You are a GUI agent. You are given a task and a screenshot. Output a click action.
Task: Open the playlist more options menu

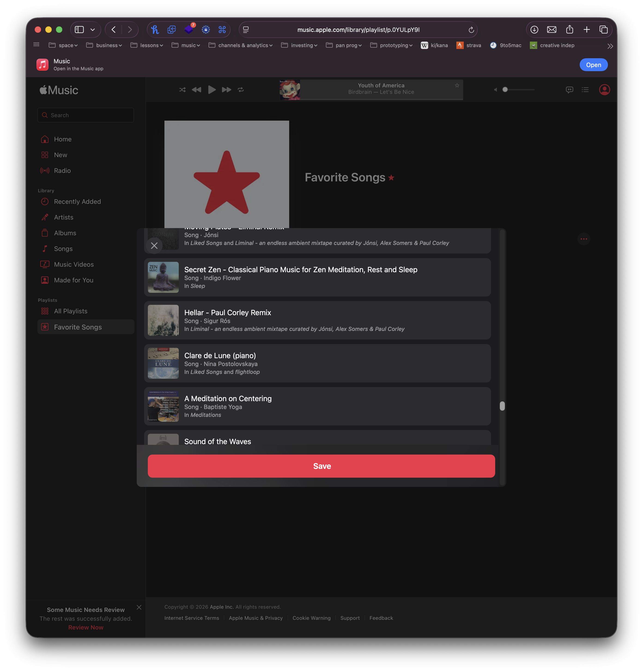(x=584, y=239)
